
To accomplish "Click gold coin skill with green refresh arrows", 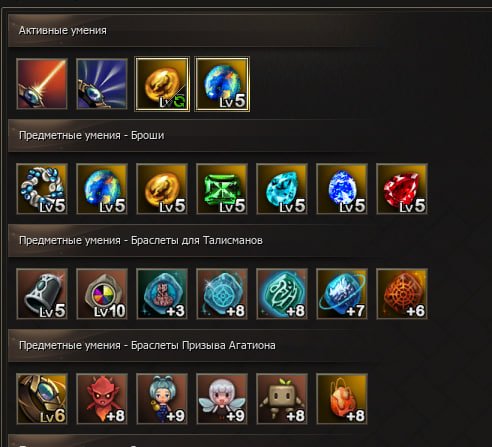I will click(x=162, y=84).
